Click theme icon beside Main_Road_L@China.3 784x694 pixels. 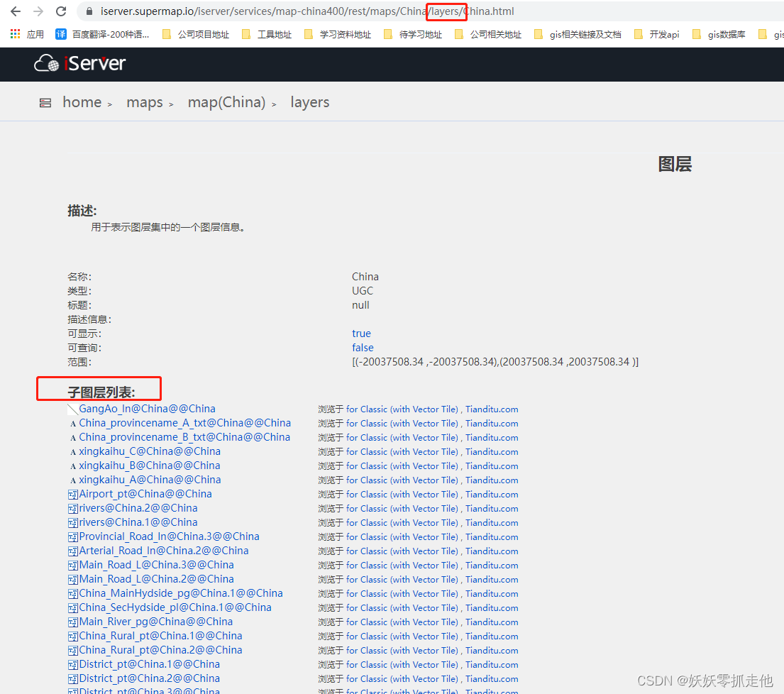point(73,566)
